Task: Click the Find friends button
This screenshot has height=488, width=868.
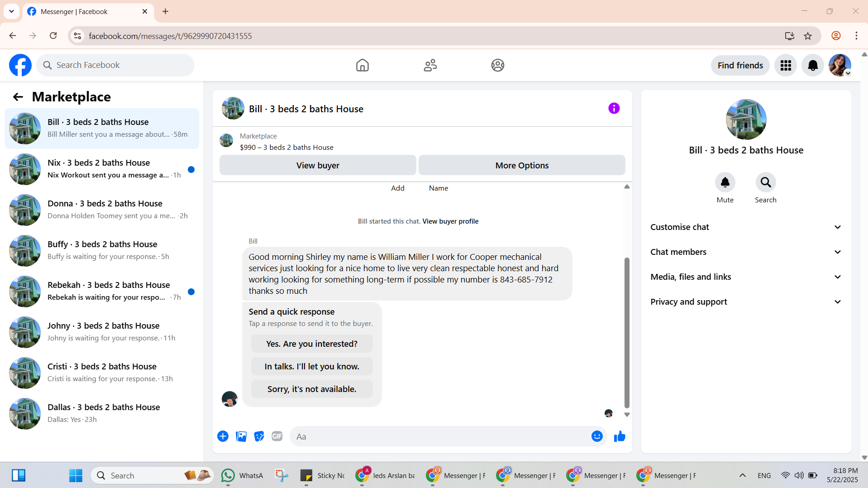Action: coord(740,66)
